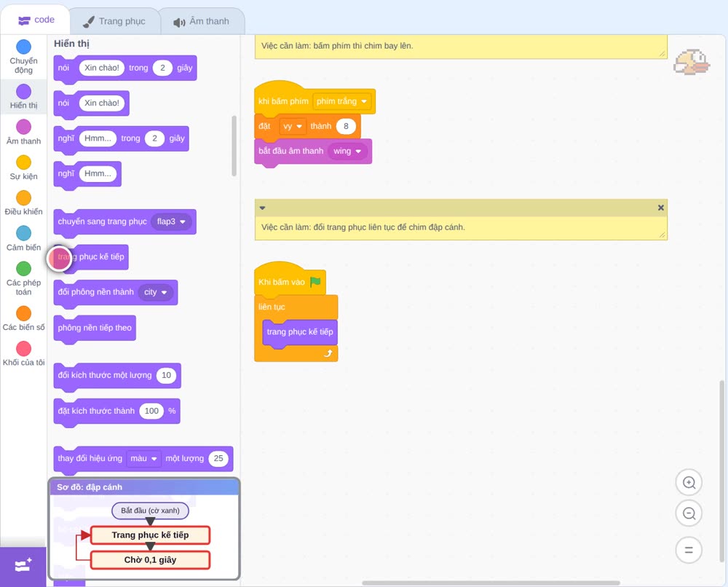Viewport: 728px width, 587px height.
Task: Click the workspace vertical scrollbar
Action: click(x=721, y=471)
